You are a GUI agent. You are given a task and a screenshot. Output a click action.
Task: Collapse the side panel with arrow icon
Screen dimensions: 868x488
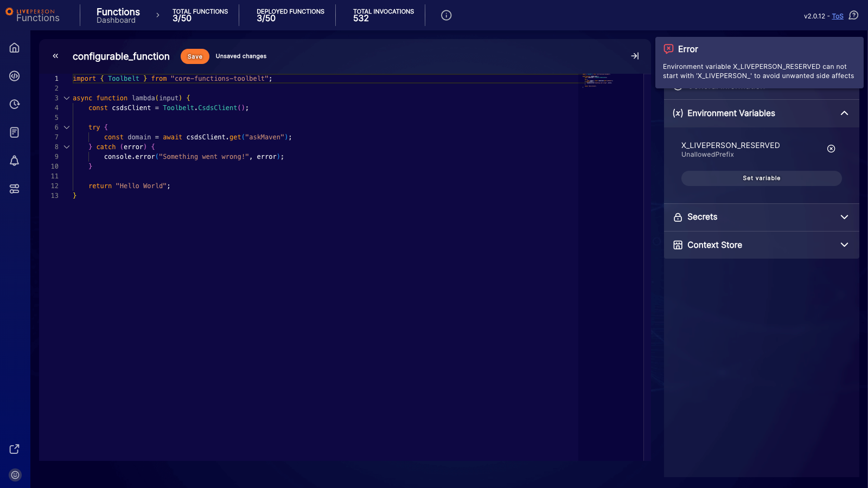pos(635,56)
